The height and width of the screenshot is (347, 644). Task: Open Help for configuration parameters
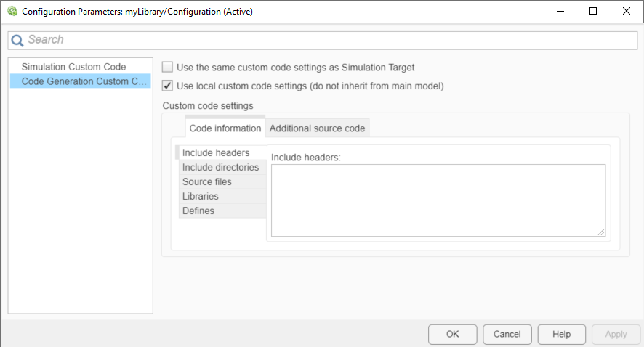[x=561, y=334]
